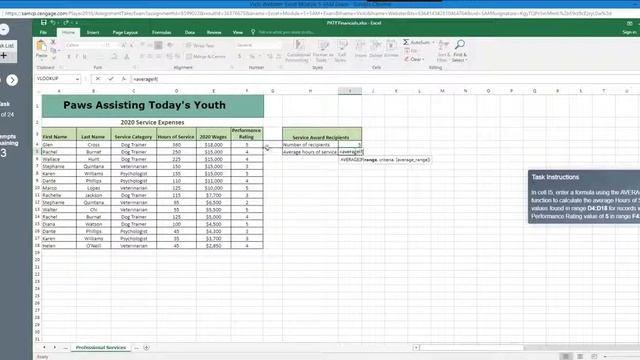Select the Number of recipients cell
640x360 pixels.
[310, 144]
